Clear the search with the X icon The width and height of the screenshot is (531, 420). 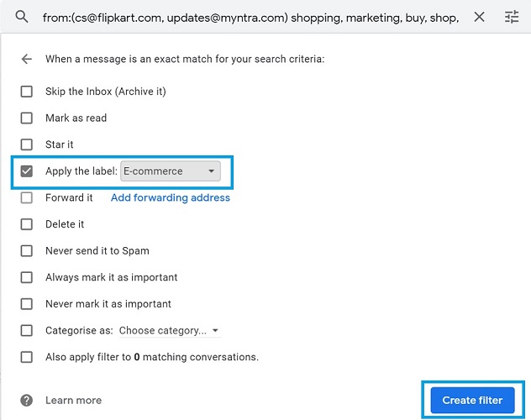pyautogui.click(x=479, y=17)
